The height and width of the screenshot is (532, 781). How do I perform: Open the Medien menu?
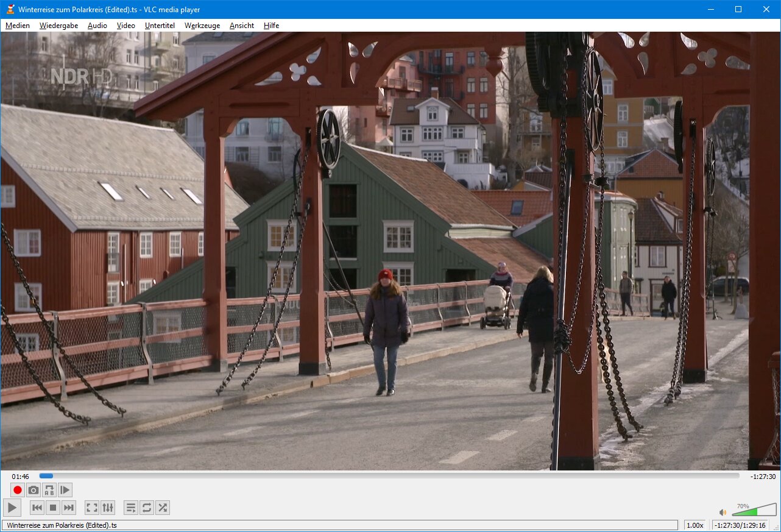click(x=18, y=26)
